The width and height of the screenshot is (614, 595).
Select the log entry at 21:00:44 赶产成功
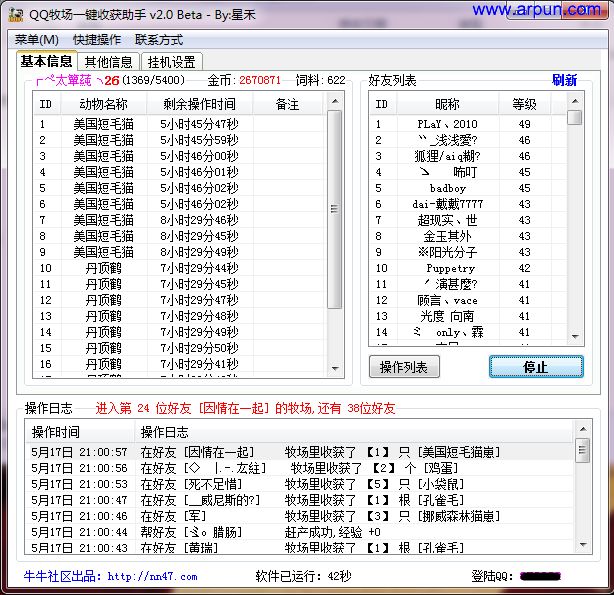point(300,532)
